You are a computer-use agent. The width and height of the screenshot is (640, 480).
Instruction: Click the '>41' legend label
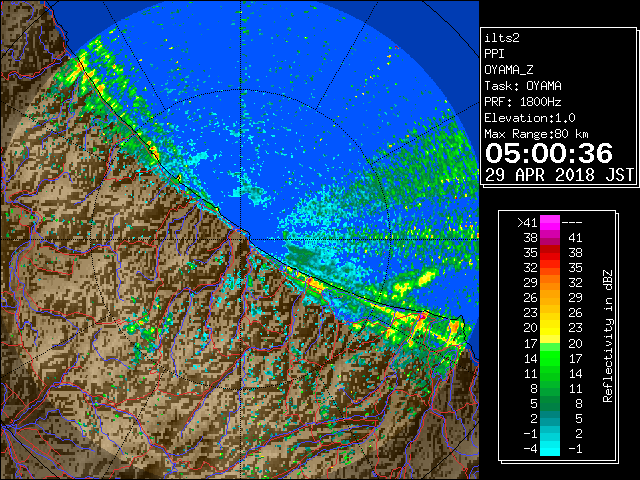[x=527, y=223]
